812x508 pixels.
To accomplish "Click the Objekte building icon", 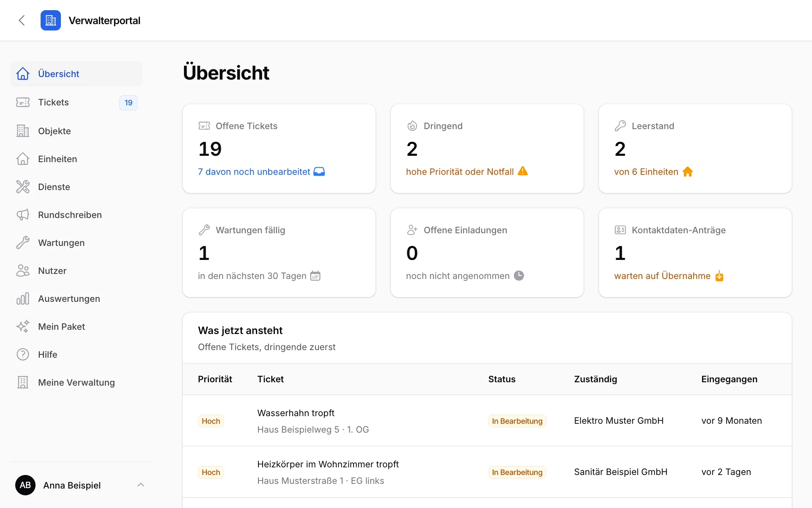I will [23, 131].
